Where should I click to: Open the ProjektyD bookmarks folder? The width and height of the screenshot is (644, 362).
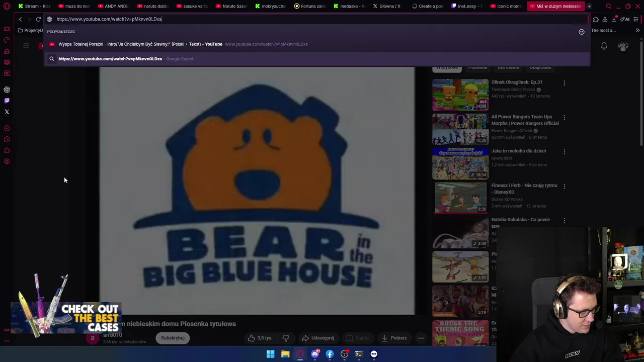pos(31,30)
